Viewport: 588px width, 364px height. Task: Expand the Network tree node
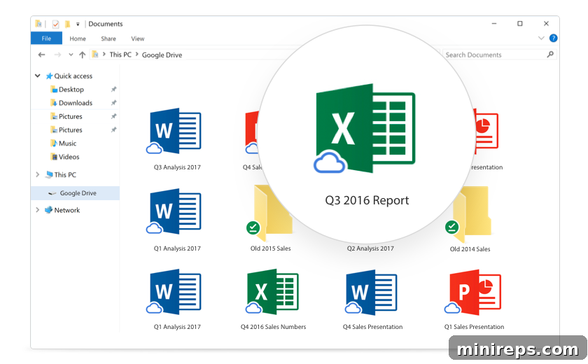38,210
